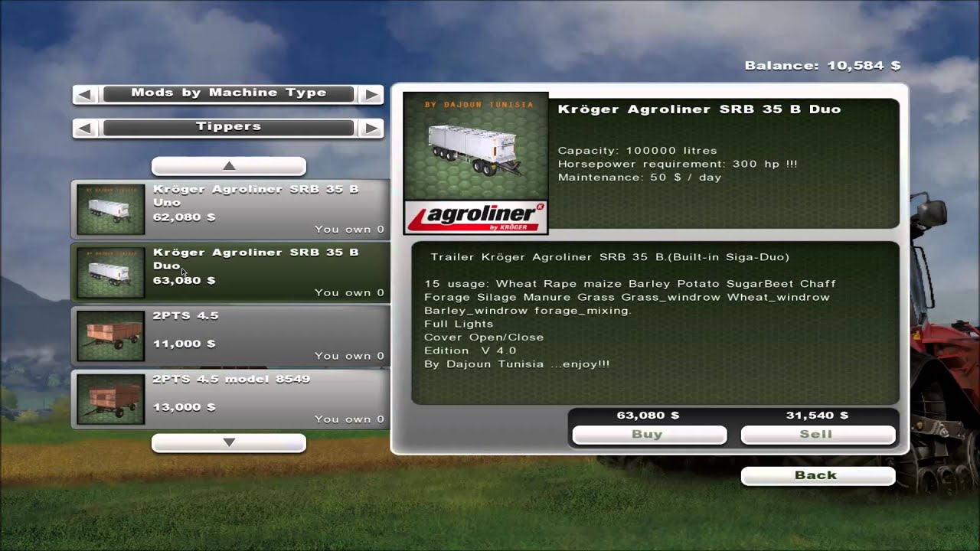Screen dimensions: 980x551
Task: Click You own 0 under 2PTS 4.5
Action: (349, 356)
